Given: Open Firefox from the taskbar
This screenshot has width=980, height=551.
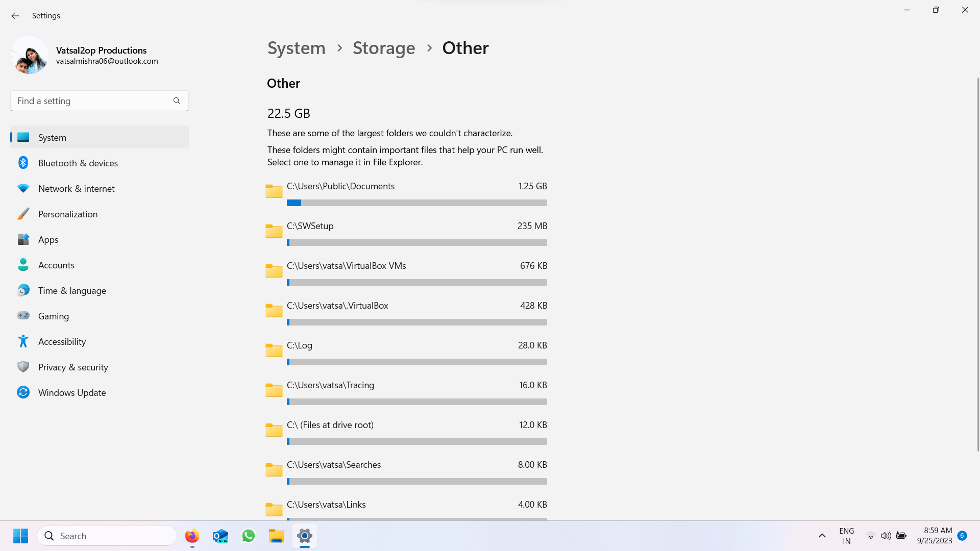Looking at the screenshot, I should coord(192,536).
